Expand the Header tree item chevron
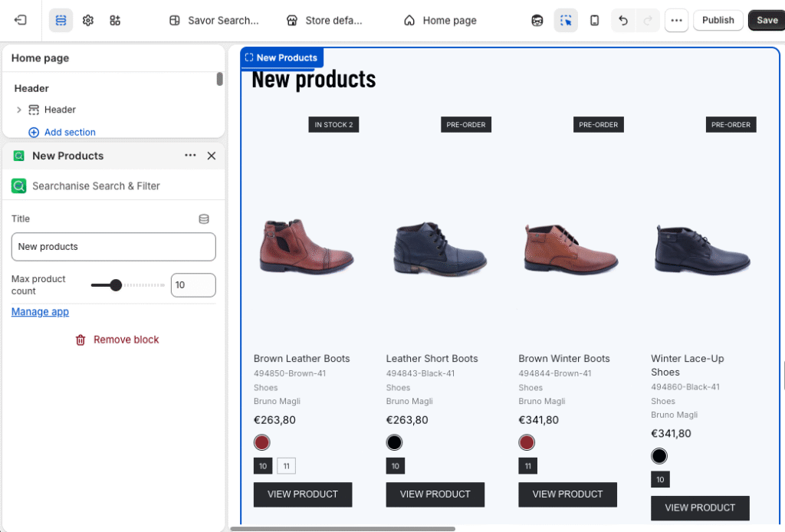Viewport: 785px width, 532px height. point(19,110)
